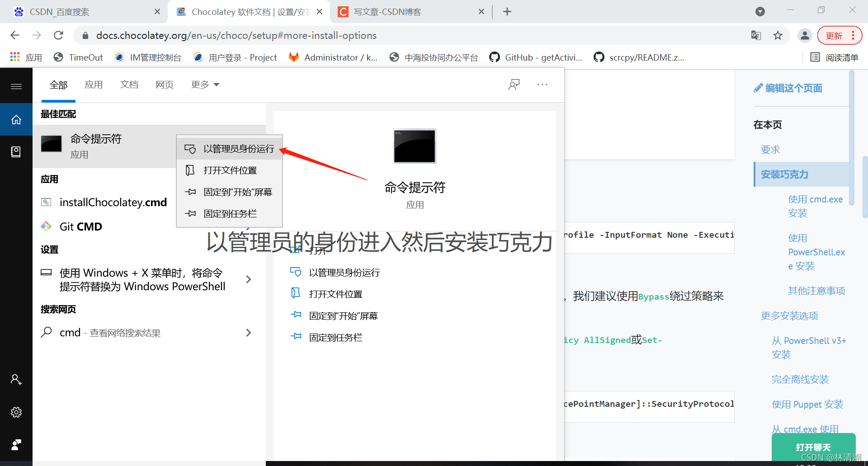Open the search panel hamburger menu
Image resolution: width=868 pixels, height=466 pixels.
click(x=16, y=85)
